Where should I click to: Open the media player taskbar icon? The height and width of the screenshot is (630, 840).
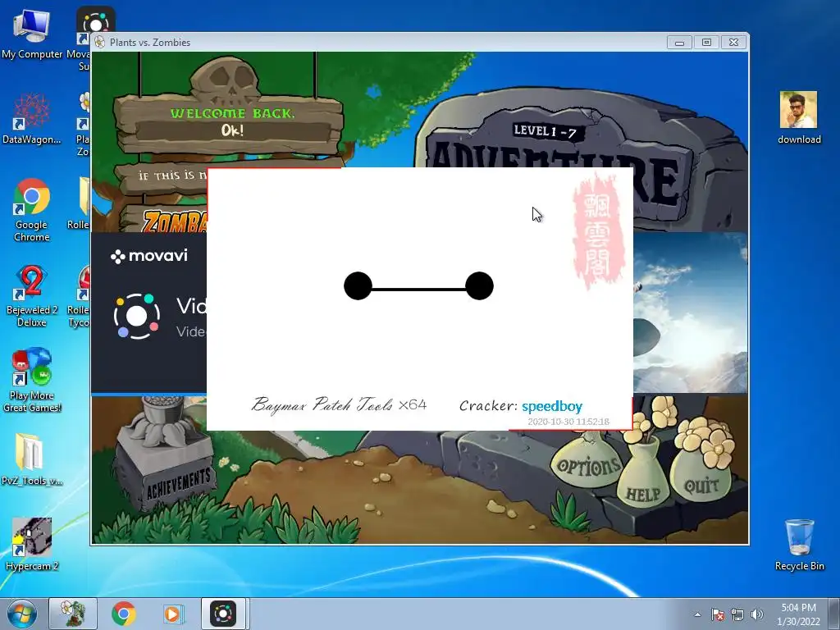pos(173,614)
